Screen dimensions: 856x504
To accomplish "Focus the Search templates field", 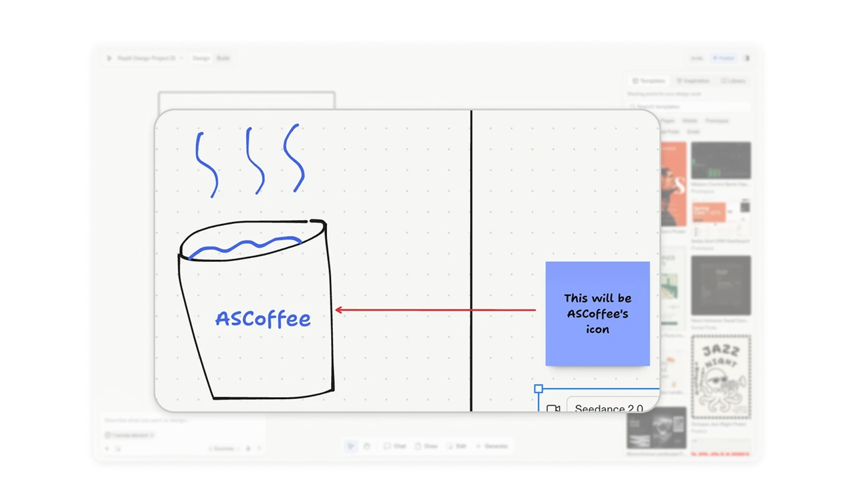I will pos(689,107).
